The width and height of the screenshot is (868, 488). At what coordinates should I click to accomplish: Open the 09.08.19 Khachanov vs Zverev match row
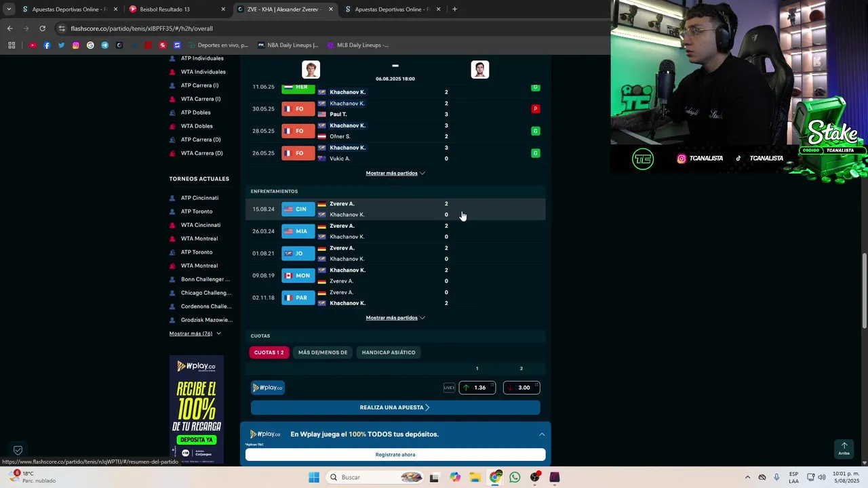395,276
